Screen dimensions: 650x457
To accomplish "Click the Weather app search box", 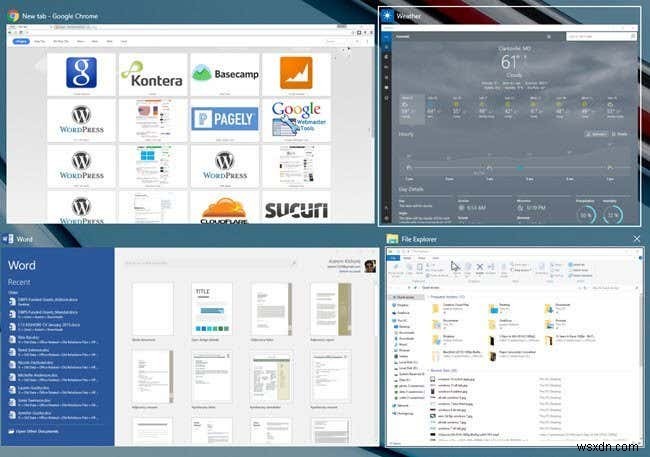I will 601,36.
